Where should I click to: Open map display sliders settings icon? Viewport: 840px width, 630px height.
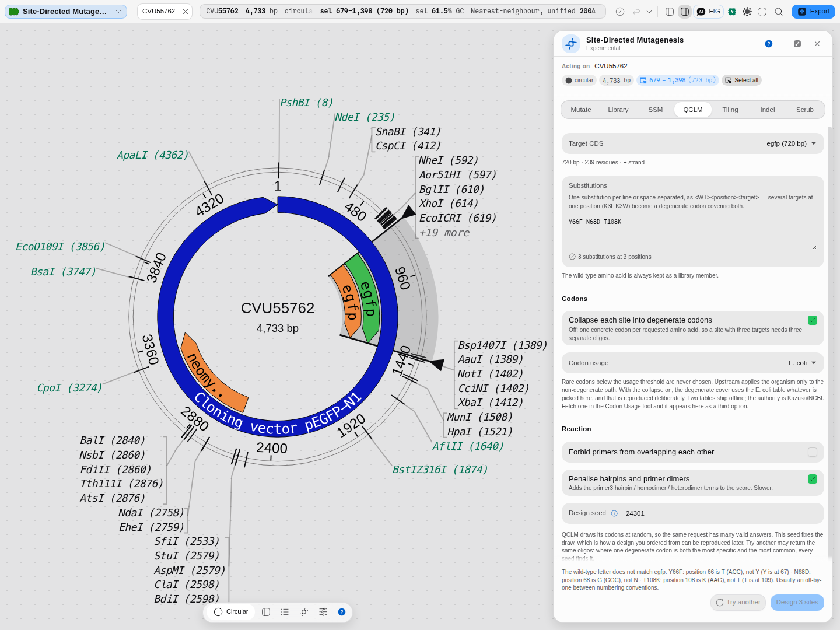323,612
